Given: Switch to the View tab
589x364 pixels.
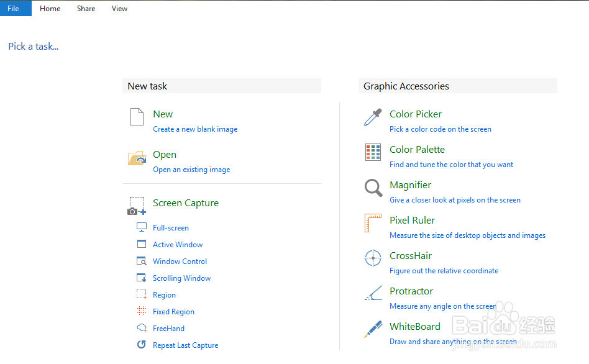Looking at the screenshot, I should [119, 9].
